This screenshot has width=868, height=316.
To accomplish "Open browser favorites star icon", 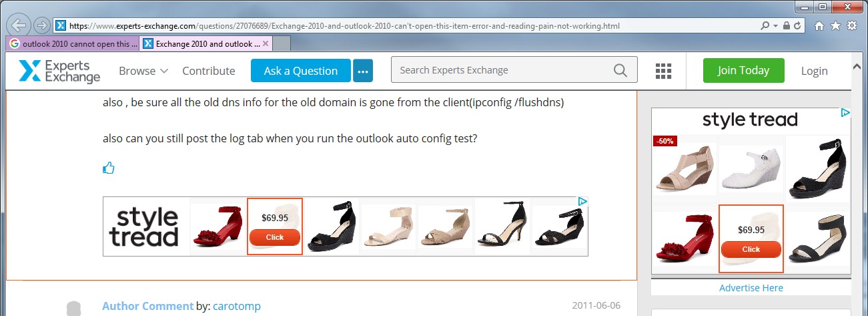I will coord(835,26).
